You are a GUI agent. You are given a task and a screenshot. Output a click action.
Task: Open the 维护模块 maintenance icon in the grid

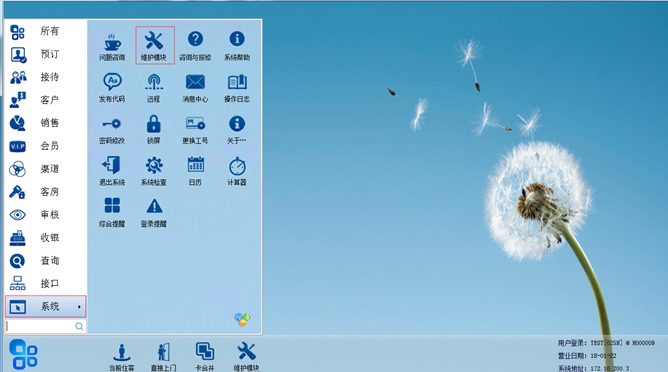[x=155, y=45]
